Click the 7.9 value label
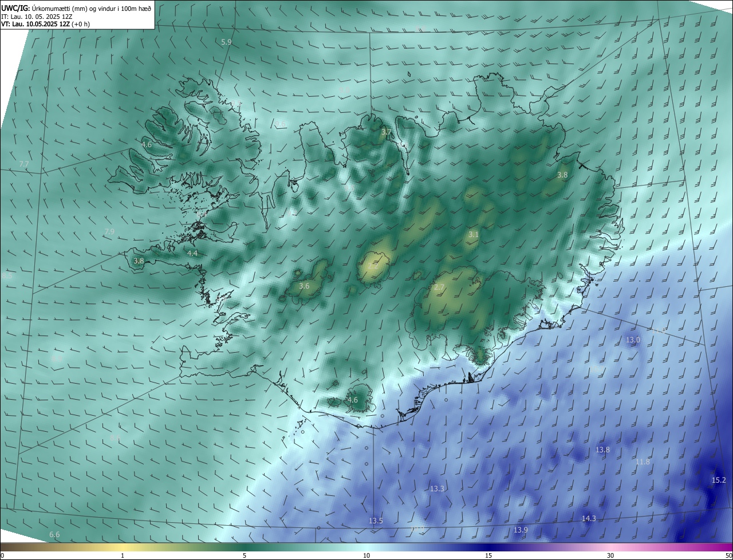 109,232
